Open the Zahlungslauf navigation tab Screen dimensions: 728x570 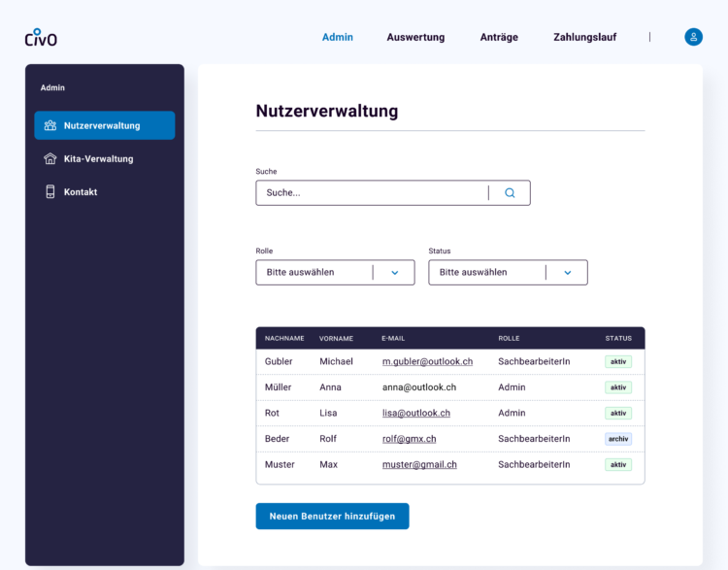pos(584,37)
